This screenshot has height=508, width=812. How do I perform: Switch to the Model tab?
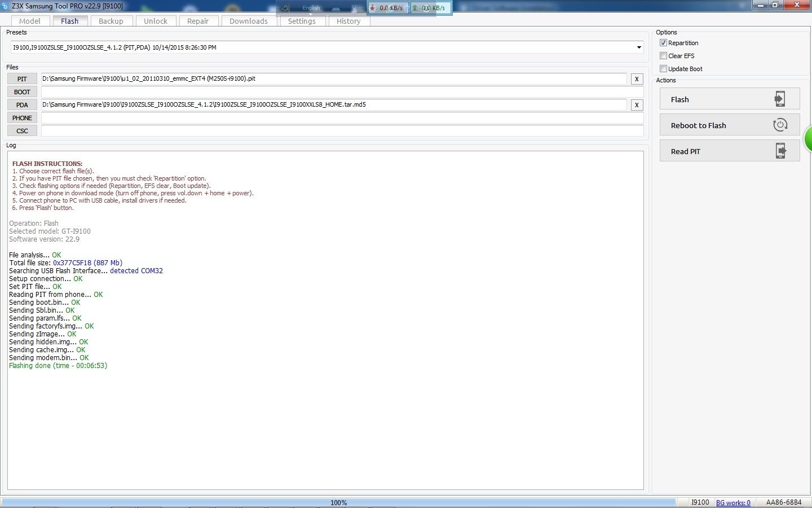click(x=30, y=21)
